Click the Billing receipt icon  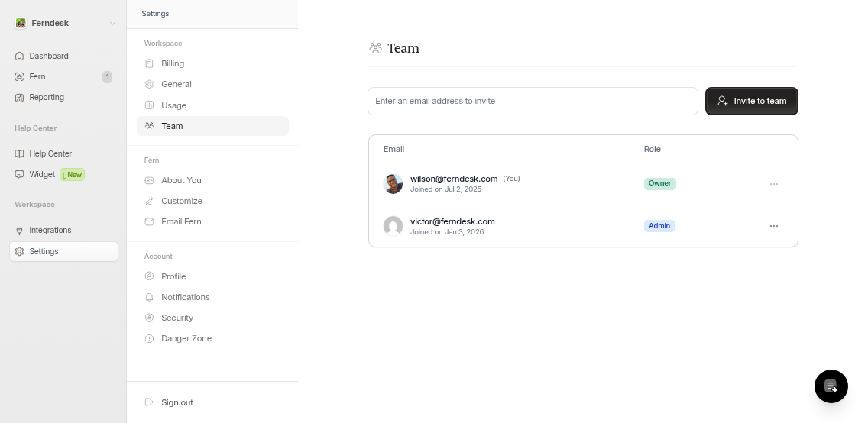(150, 63)
